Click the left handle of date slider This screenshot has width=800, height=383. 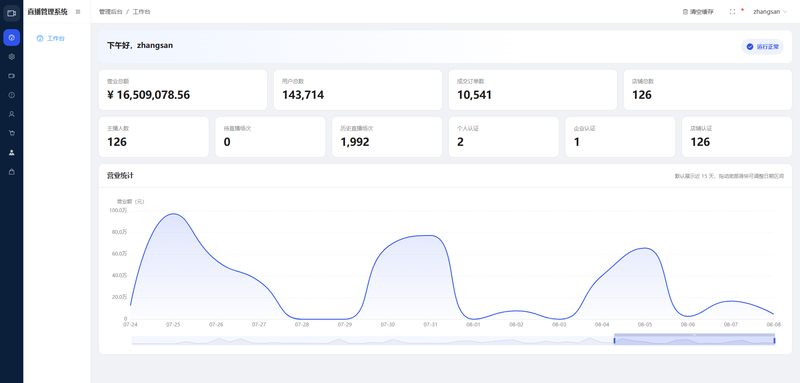pos(614,340)
